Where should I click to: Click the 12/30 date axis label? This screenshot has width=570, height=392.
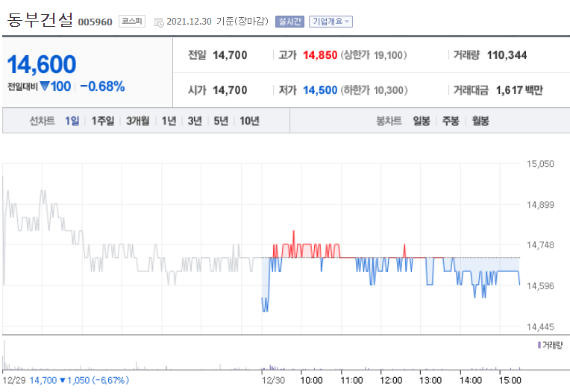[273, 380]
